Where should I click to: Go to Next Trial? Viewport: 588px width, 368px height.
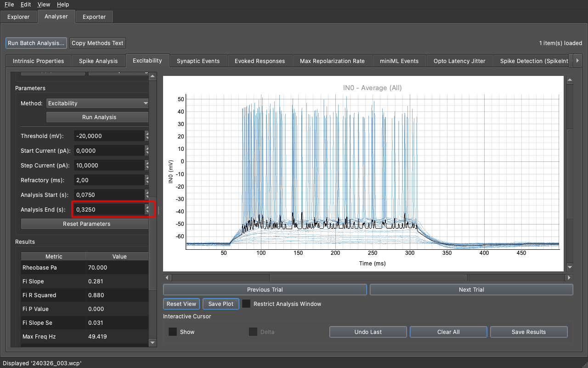click(x=471, y=290)
